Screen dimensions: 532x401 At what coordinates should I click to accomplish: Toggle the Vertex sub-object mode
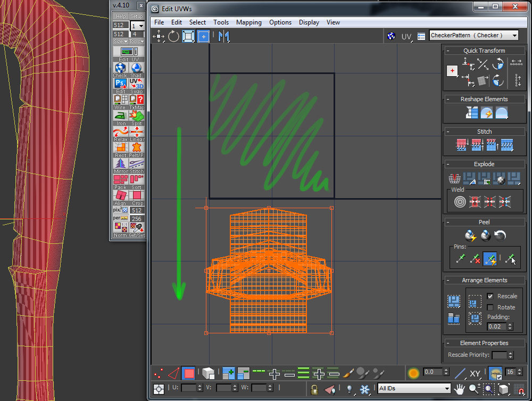click(x=158, y=373)
